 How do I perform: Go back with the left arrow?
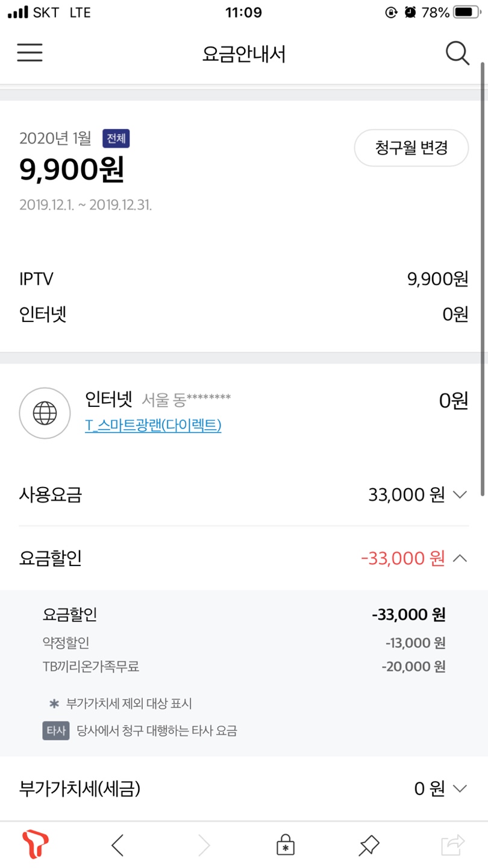pyautogui.click(x=118, y=846)
